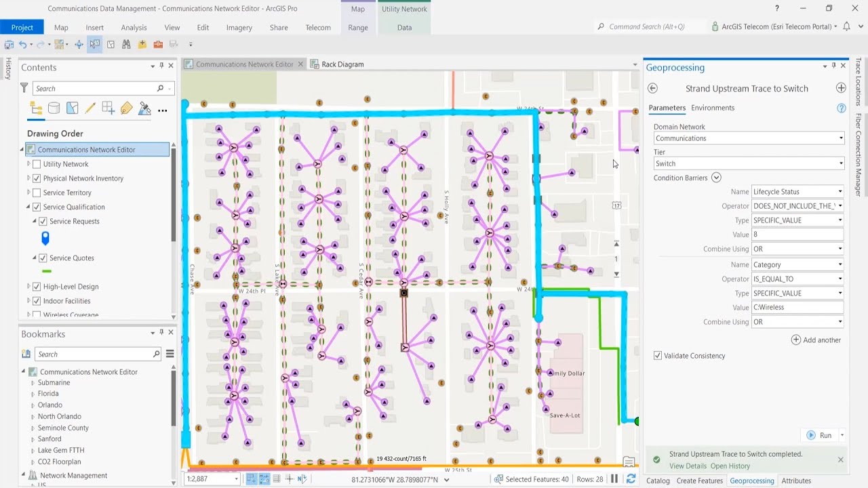
Task: Open the Telecom ribbon tab
Action: 318,27
